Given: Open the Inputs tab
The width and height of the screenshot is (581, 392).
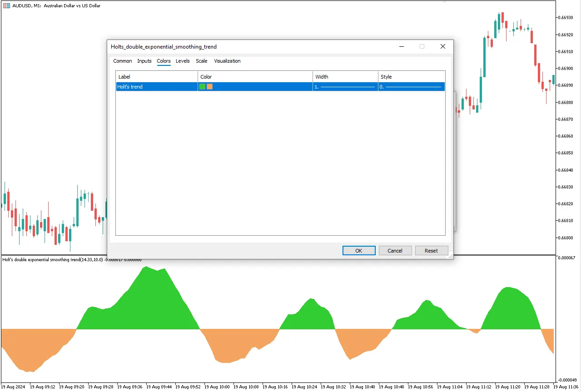Looking at the screenshot, I should [144, 61].
